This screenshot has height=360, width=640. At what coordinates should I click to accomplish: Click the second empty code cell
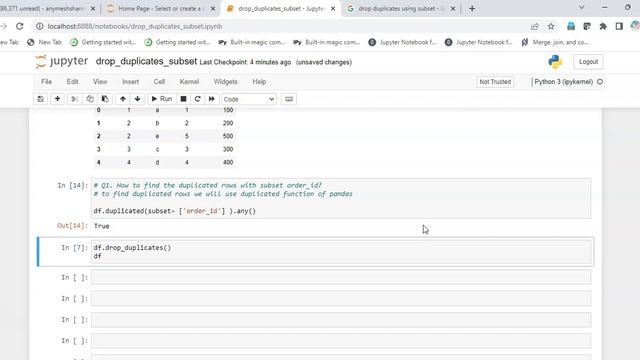[x=341, y=298]
